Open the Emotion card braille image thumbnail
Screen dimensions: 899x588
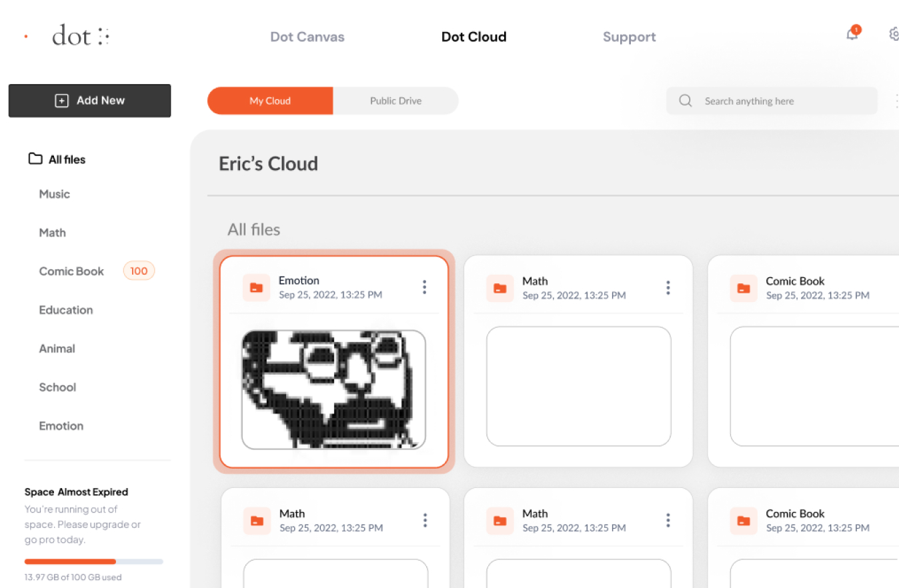(x=333, y=389)
